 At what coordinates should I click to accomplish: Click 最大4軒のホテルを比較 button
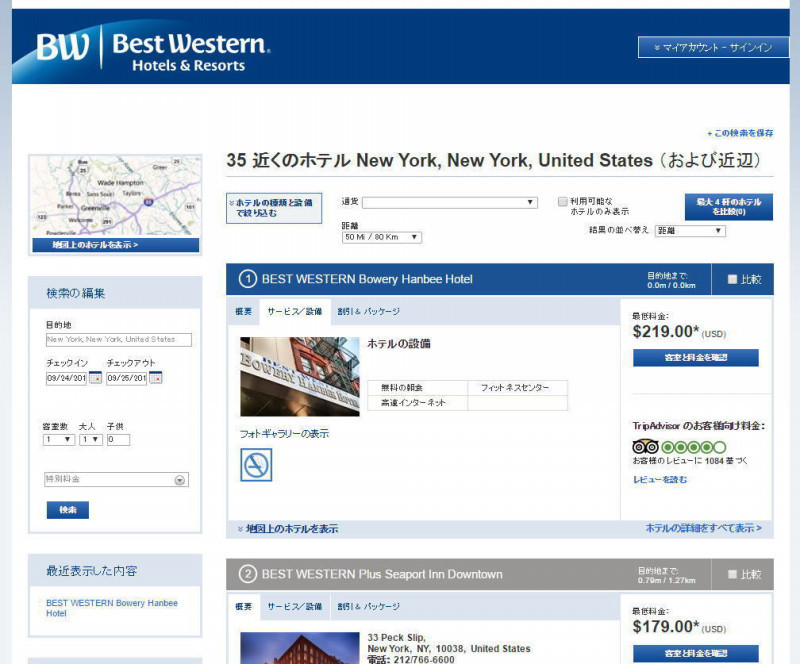tap(729, 207)
